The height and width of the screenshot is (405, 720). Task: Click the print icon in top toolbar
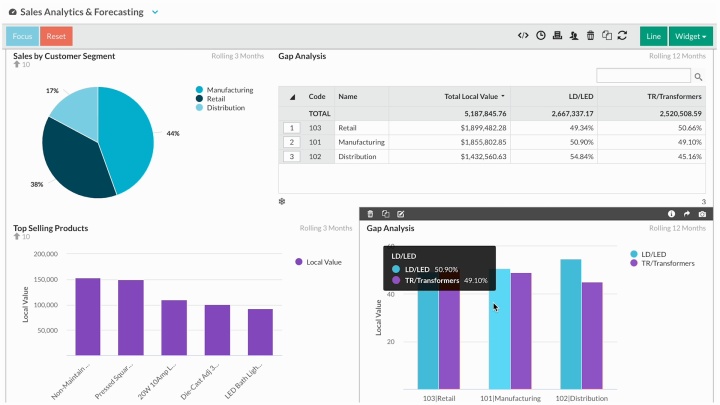coord(557,35)
